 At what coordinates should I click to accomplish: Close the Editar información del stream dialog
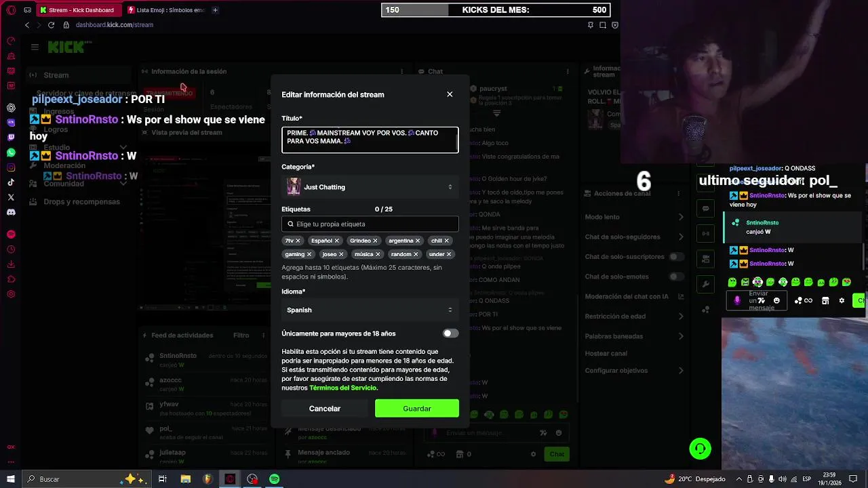pos(450,94)
